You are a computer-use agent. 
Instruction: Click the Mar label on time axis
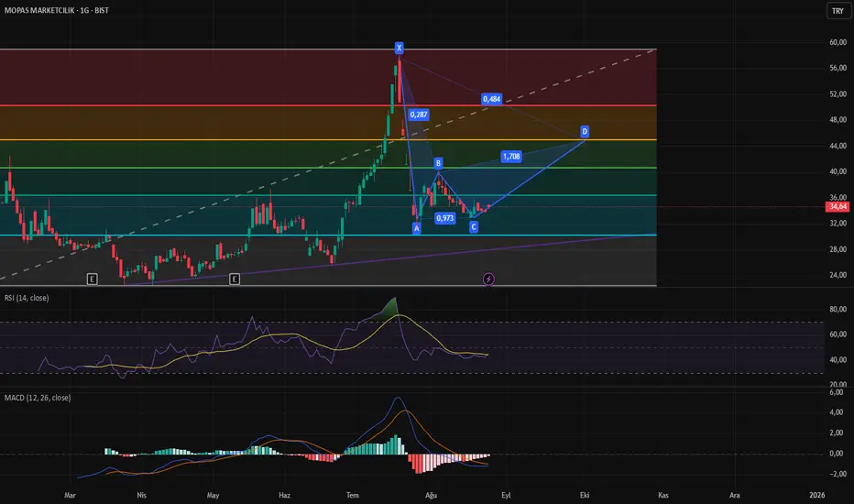click(x=70, y=495)
